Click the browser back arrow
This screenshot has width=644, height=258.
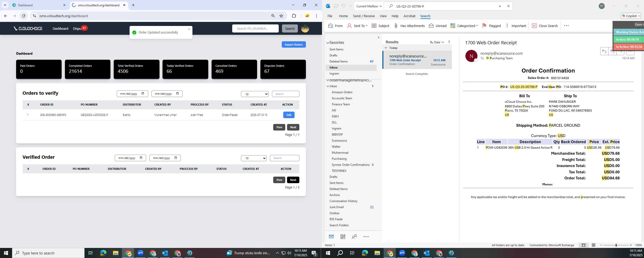6,16
